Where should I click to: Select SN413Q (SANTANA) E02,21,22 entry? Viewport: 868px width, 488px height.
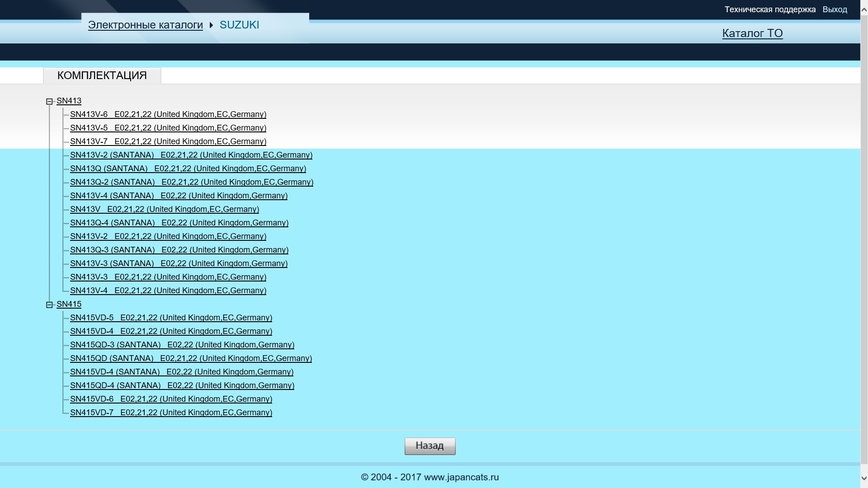click(188, 169)
